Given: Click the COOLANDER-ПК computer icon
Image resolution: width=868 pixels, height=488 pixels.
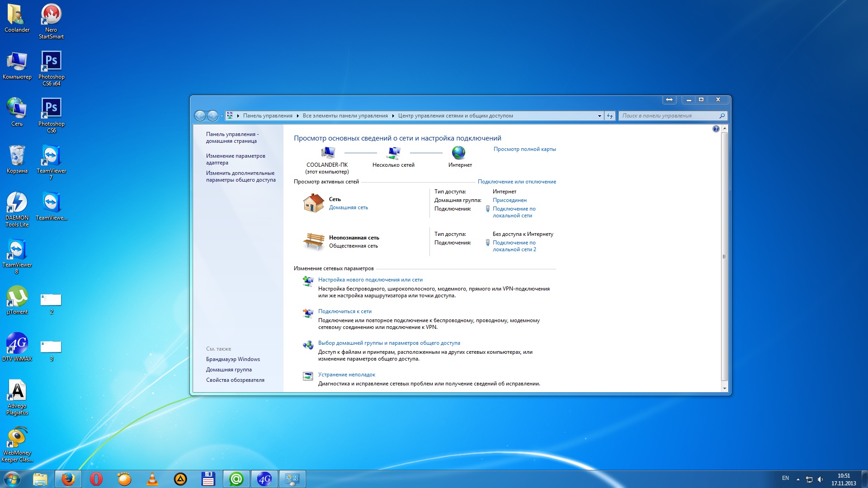Looking at the screenshot, I should tap(327, 153).
